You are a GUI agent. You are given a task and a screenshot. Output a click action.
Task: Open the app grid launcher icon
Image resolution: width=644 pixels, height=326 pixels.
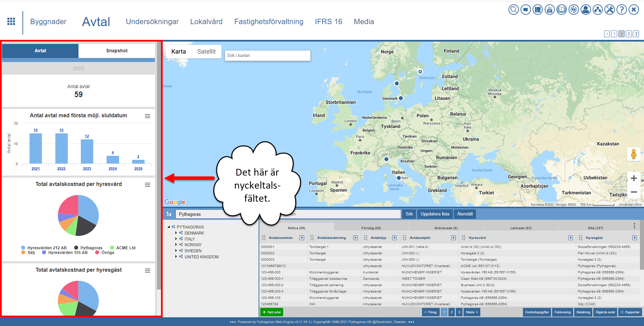[x=11, y=21]
